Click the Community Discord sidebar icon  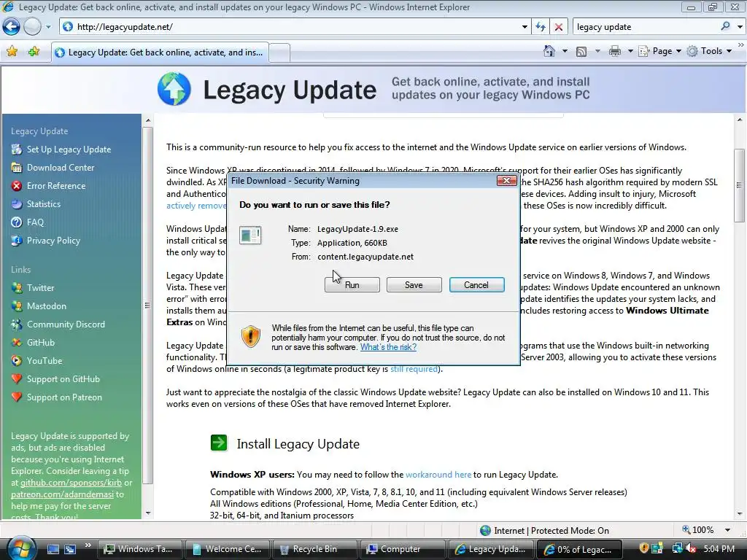tap(17, 324)
